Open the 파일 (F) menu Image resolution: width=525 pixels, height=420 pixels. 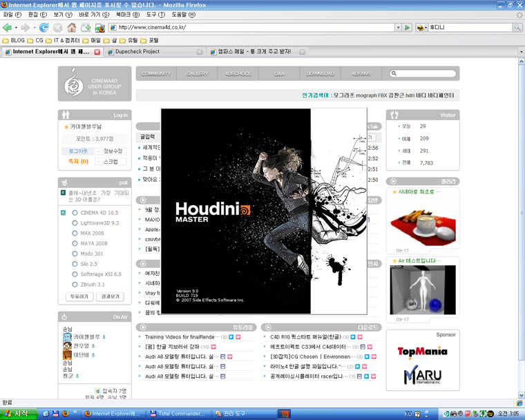tap(12, 15)
